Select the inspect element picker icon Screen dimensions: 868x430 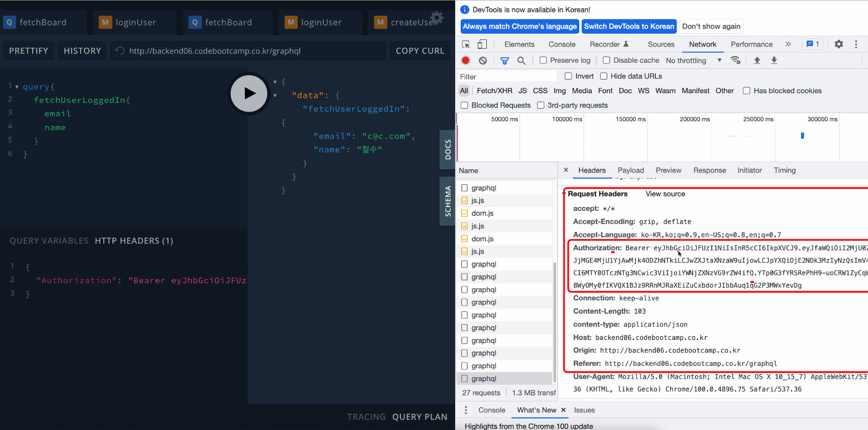(x=466, y=44)
